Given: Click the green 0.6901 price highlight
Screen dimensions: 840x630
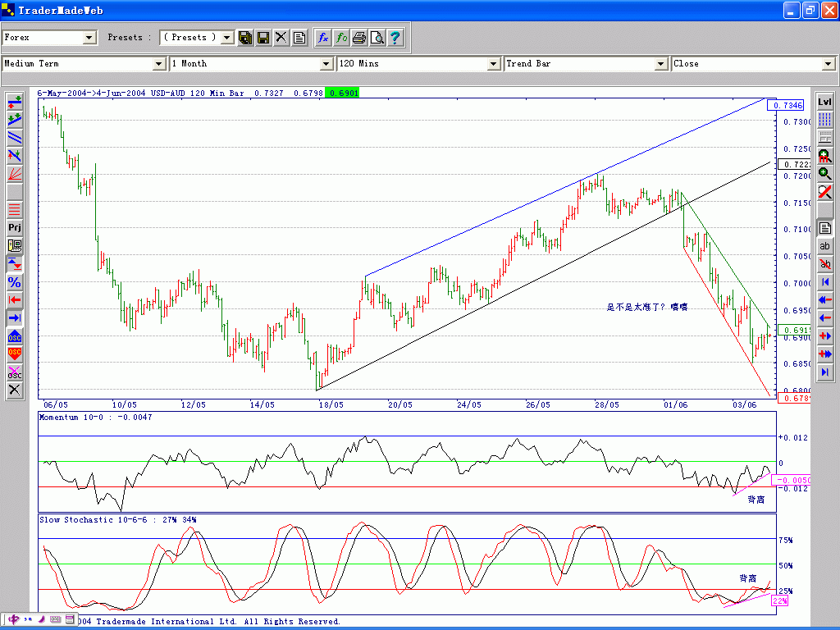Looking at the screenshot, I should [x=341, y=94].
